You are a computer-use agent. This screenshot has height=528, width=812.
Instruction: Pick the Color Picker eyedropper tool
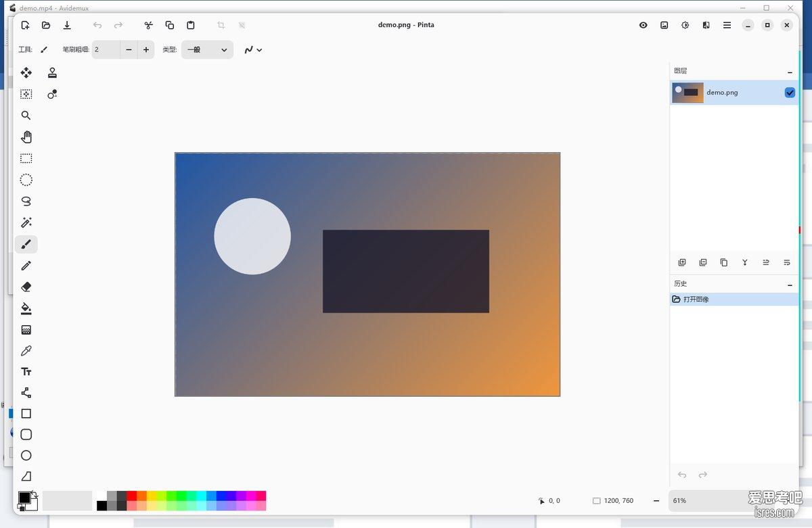pyautogui.click(x=26, y=351)
